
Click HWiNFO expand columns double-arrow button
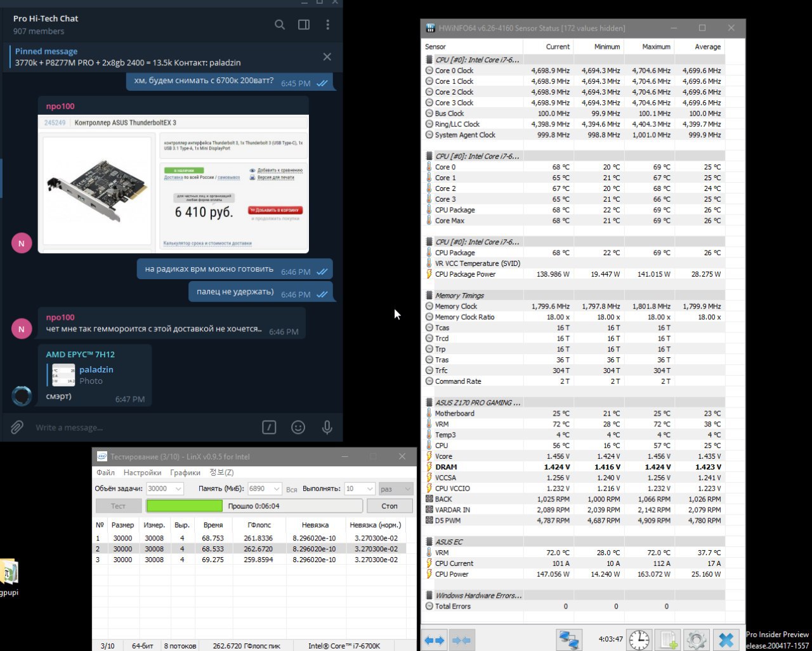(435, 640)
